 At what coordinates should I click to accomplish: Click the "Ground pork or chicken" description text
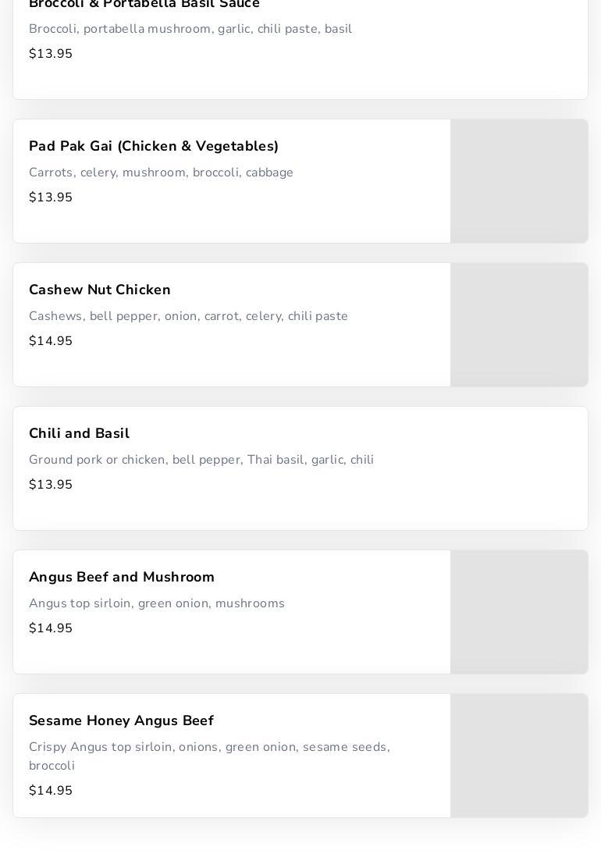click(201, 461)
